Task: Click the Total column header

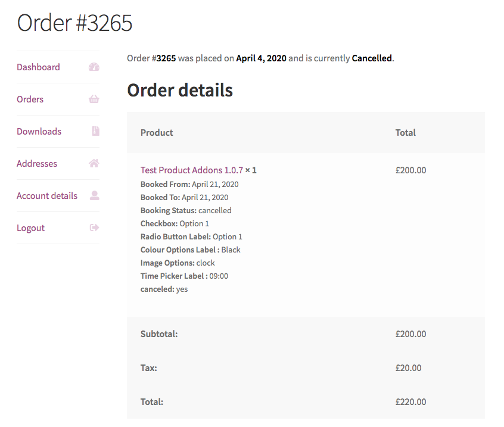Action: (405, 132)
